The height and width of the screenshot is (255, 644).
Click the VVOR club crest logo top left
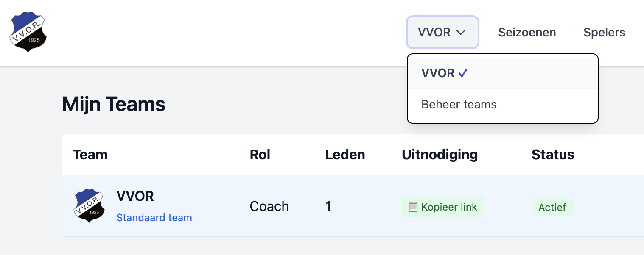pyautogui.click(x=28, y=31)
